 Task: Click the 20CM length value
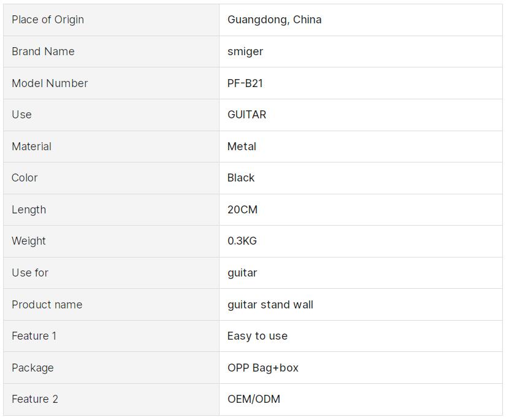[242, 210]
